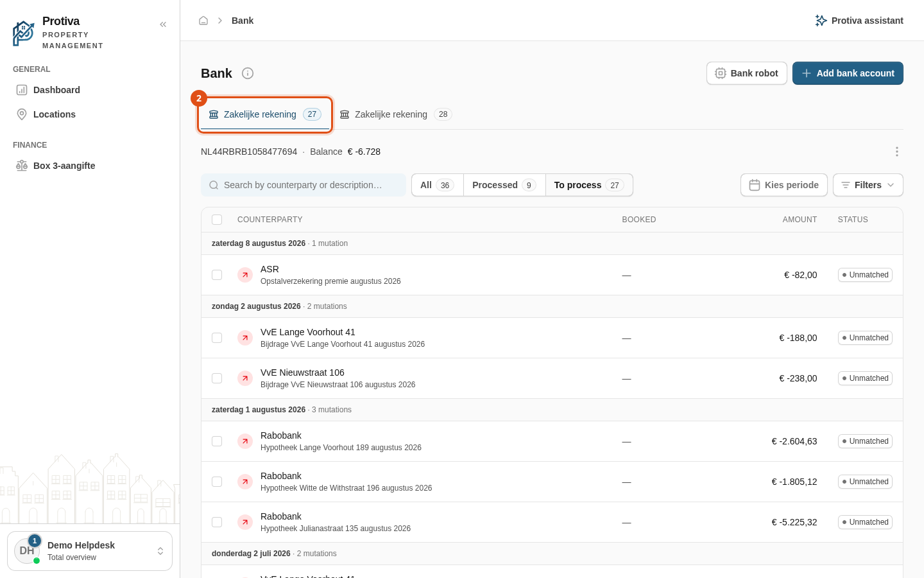The image size is (924, 578).
Task: Click the home breadcrumb icon
Action: [x=203, y=21]
